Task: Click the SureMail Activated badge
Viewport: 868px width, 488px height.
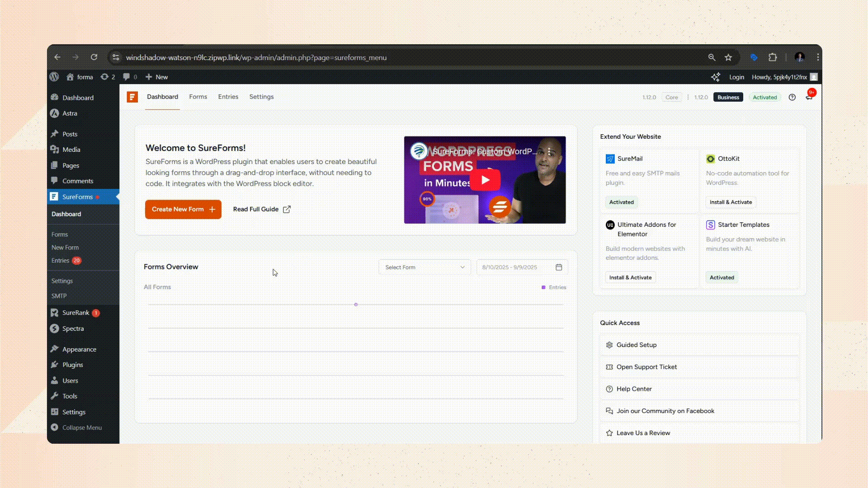Action: (x=621, y=202)
